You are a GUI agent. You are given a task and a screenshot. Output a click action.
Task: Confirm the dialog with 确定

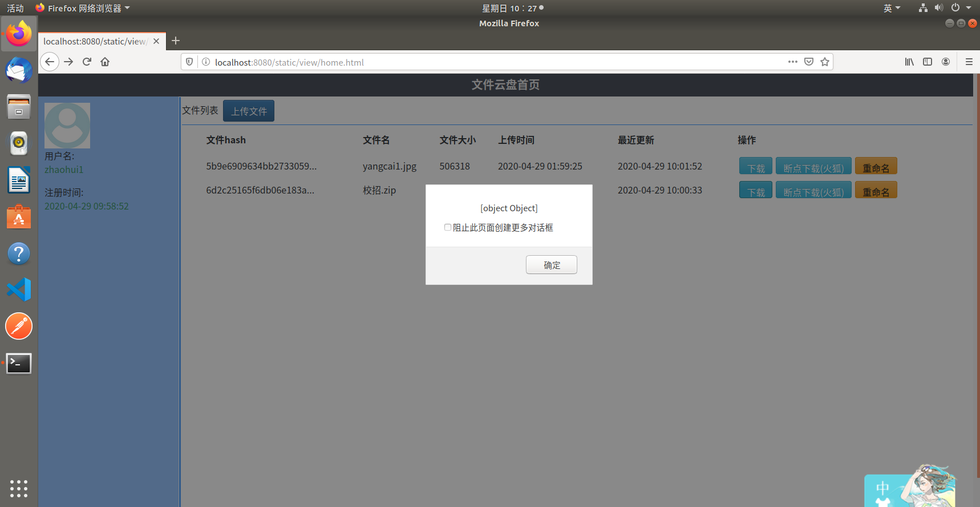pos(552,265)
